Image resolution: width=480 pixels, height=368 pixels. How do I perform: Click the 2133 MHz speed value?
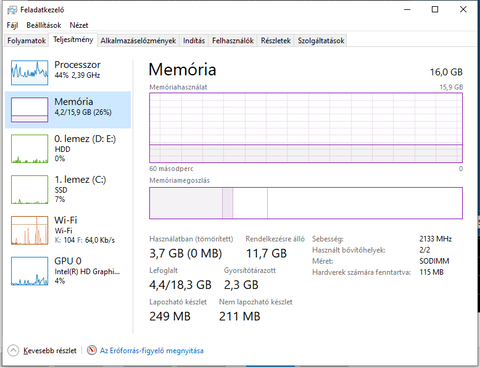[435, 239]
